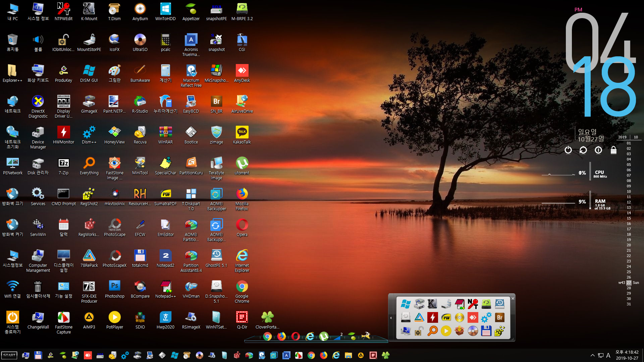Launch utorrent from the desktop

tap(242, 166)
